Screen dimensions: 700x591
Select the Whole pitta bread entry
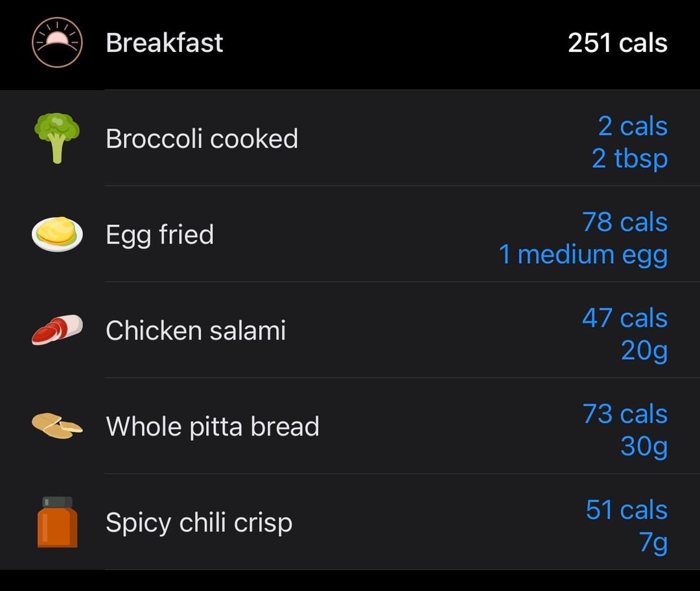(212, 426)
